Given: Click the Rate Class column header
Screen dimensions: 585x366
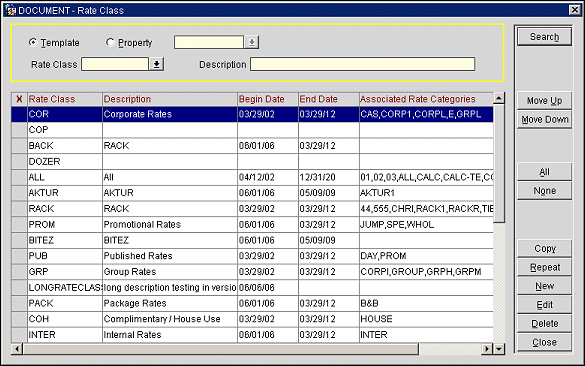Looking at the screenshot, I should pyautogui.click(x=65, y=99).
